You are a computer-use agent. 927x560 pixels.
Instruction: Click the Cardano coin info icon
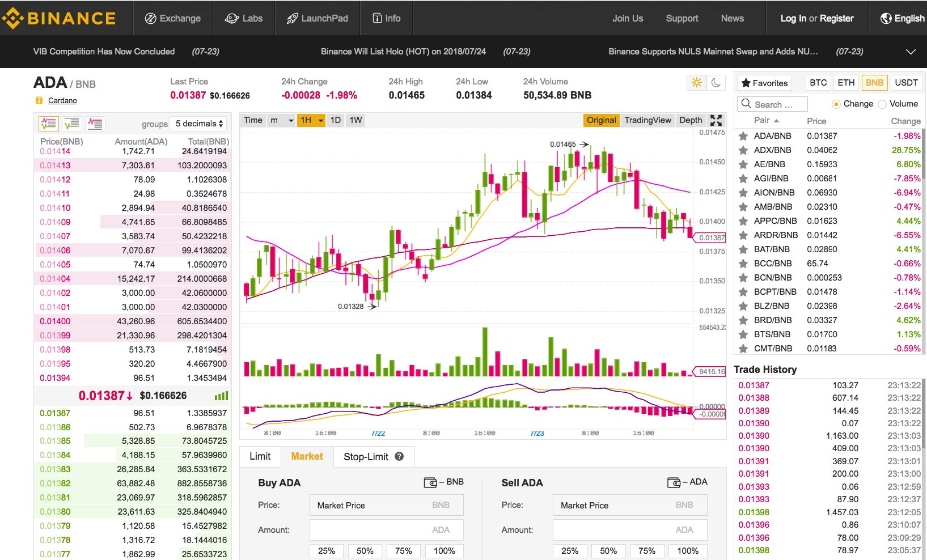point(39,100)
